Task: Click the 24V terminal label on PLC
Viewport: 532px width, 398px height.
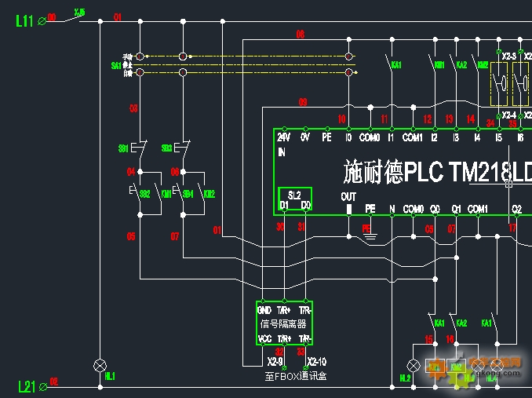Action: pyautogui.click(x=283, y=137)
